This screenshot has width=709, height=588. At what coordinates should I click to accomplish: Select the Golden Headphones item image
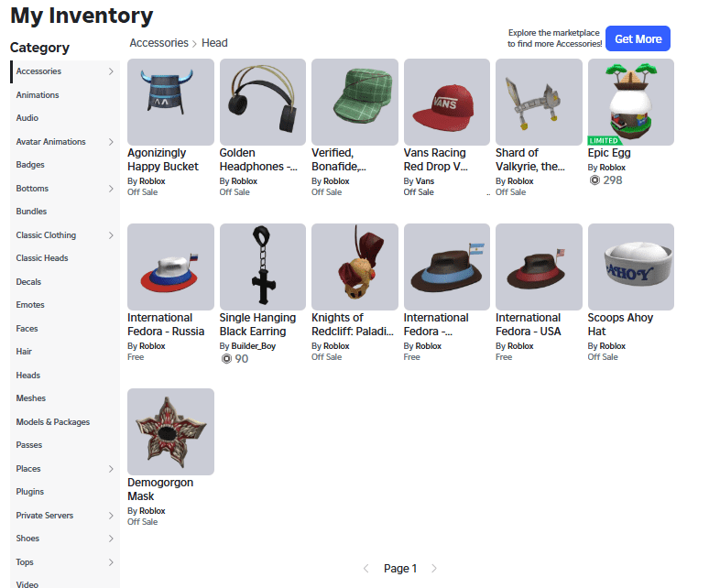point(263,102)
